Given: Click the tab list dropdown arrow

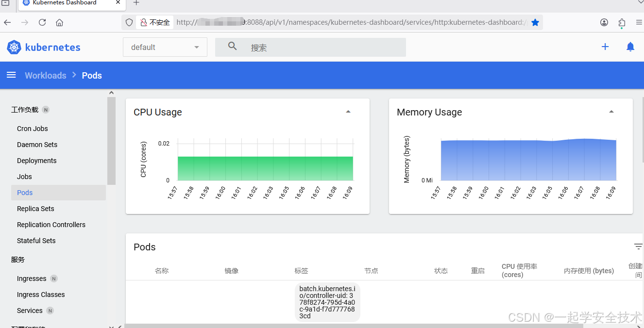Looking at the screenshot, I should [641, 2].
